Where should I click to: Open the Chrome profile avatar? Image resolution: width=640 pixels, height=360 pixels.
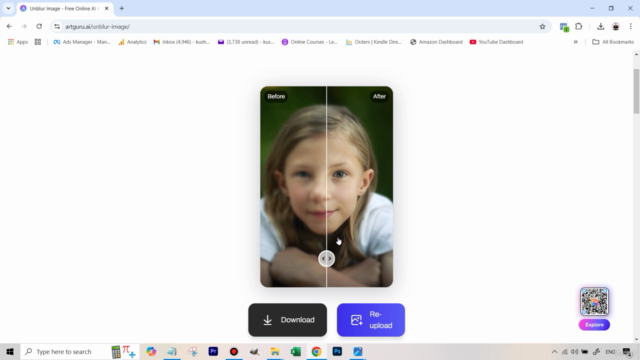point(616,27)
